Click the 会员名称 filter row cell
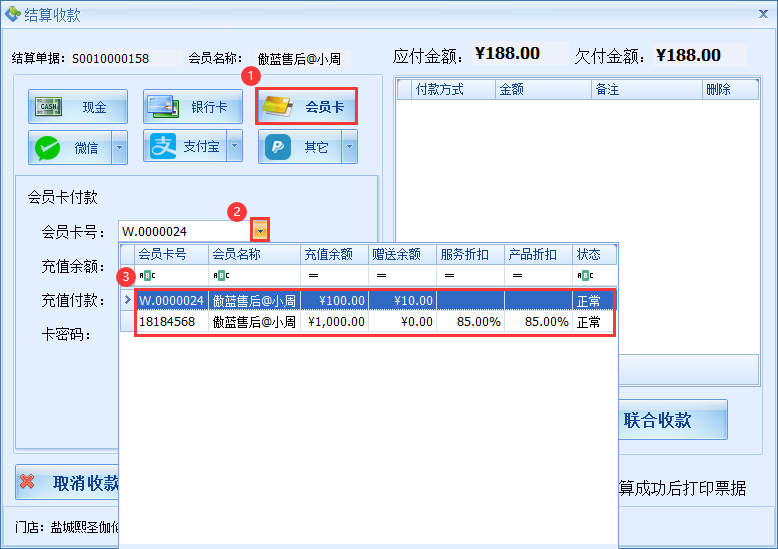 [x=254, y=275]
